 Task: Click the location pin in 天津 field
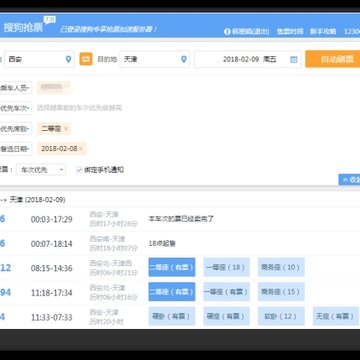(x=184, y=59)
